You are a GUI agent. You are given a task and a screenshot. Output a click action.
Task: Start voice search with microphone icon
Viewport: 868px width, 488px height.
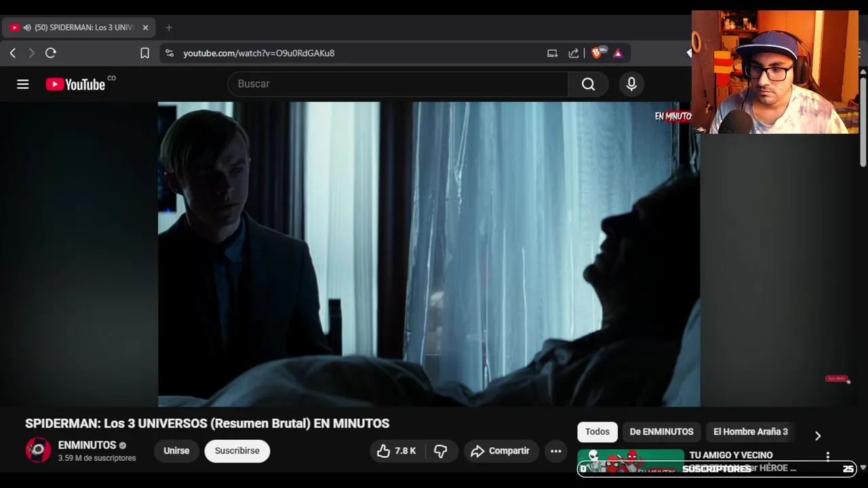(x=631, y=84)
